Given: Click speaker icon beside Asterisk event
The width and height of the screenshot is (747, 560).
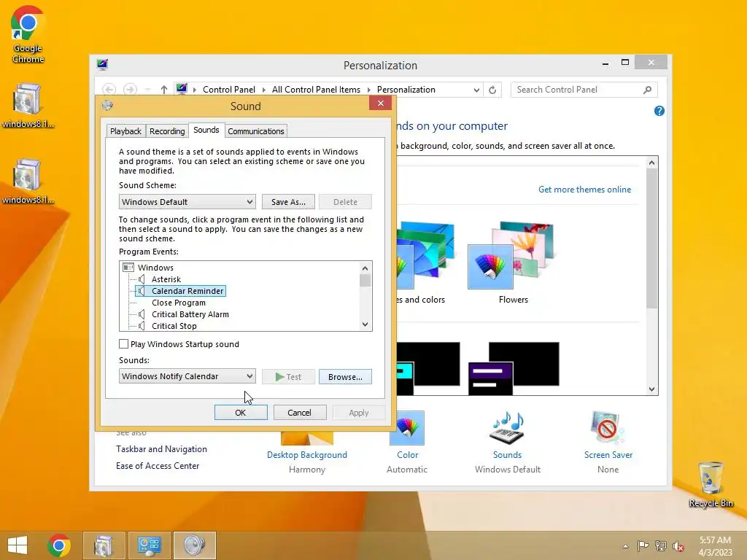Looking at the screenshot, I should tap(142, 279).
